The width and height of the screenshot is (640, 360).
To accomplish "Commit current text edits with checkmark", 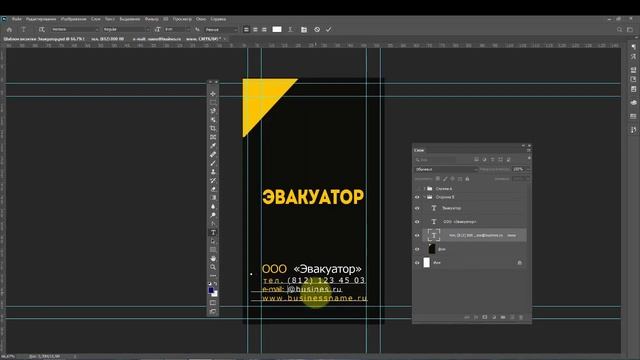I will 328,29.
